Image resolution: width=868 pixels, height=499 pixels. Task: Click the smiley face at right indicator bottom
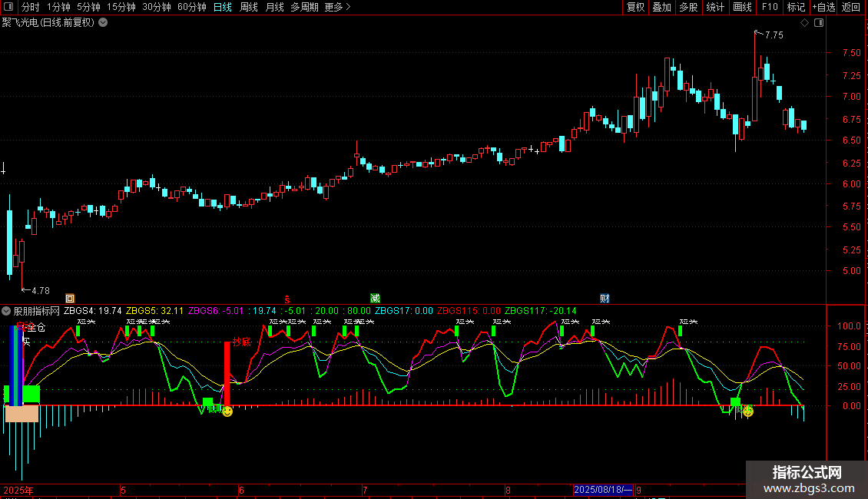(x=747, y=411)
